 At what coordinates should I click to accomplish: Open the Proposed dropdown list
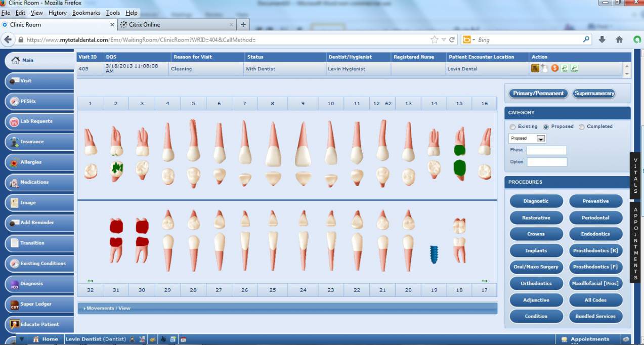coord(540,139)
